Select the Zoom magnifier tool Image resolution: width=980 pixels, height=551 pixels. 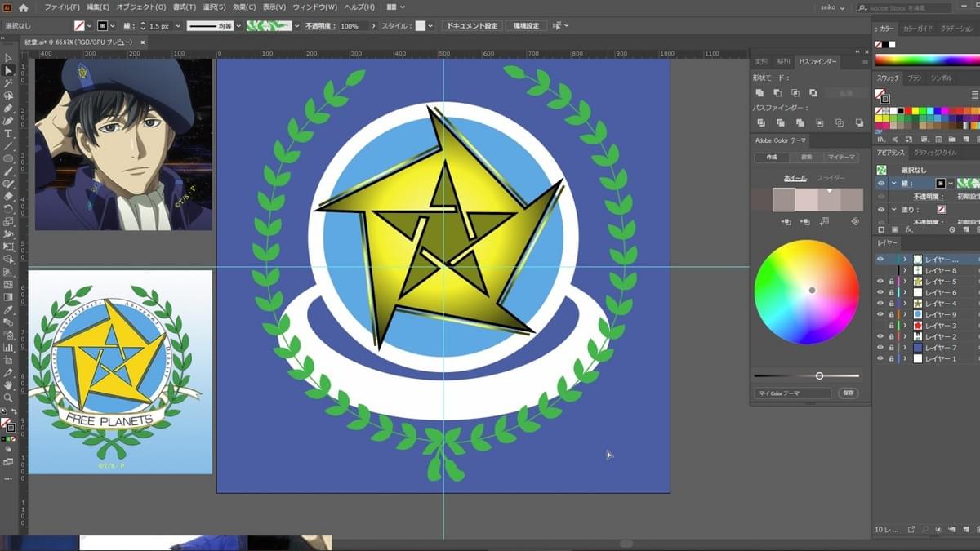tap(8, 398)
